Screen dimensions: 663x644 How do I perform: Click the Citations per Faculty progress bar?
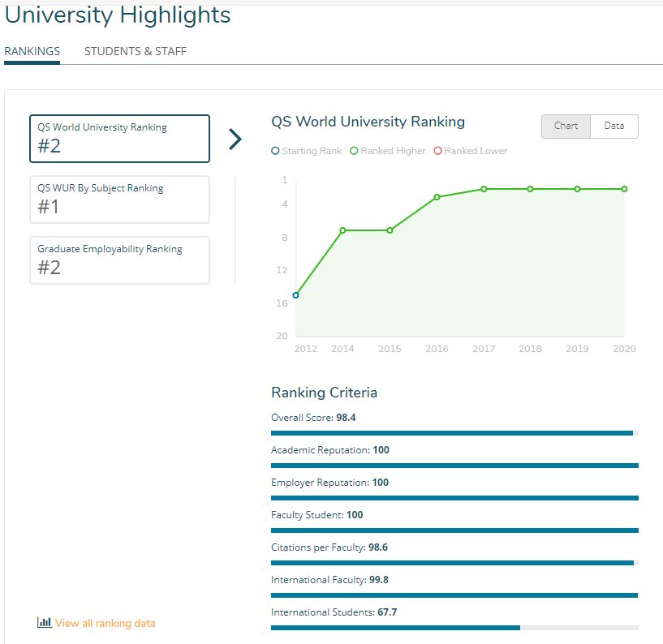tap(454, 563)
